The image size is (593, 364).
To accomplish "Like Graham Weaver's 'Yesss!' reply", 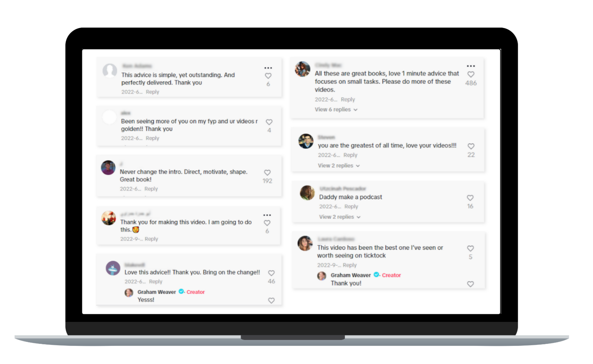I will click(271, 300).
